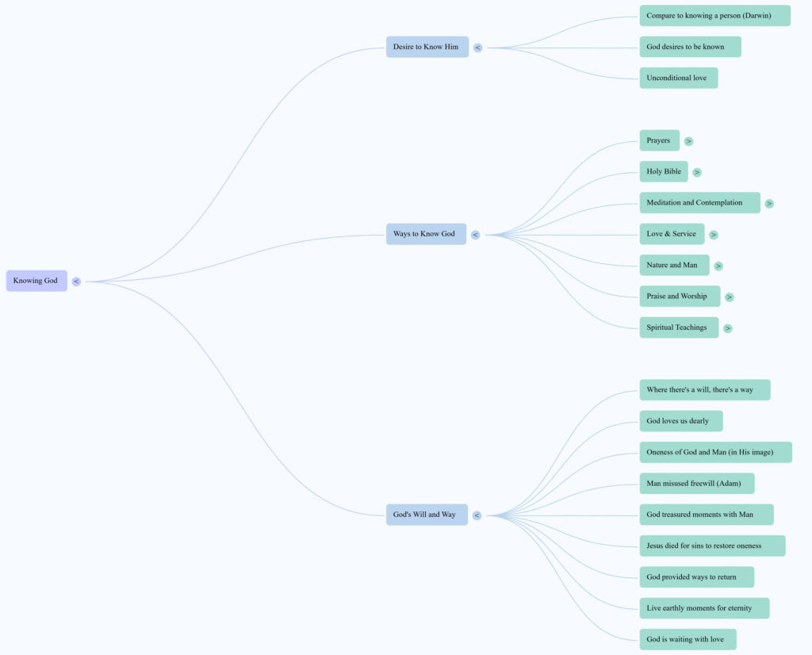Click Where there's a will, there's a way
The width and height of the screenshot is (812, 655).
[704, 390]
